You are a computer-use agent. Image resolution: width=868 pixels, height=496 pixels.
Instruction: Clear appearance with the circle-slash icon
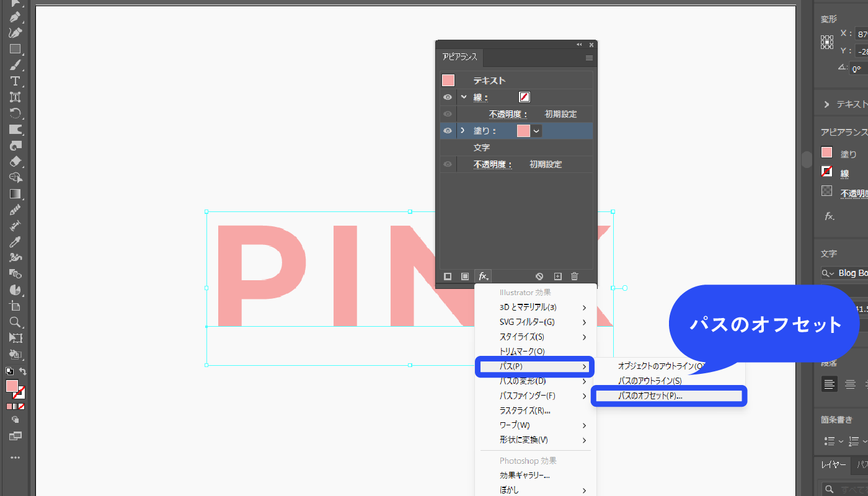[539, 277]
